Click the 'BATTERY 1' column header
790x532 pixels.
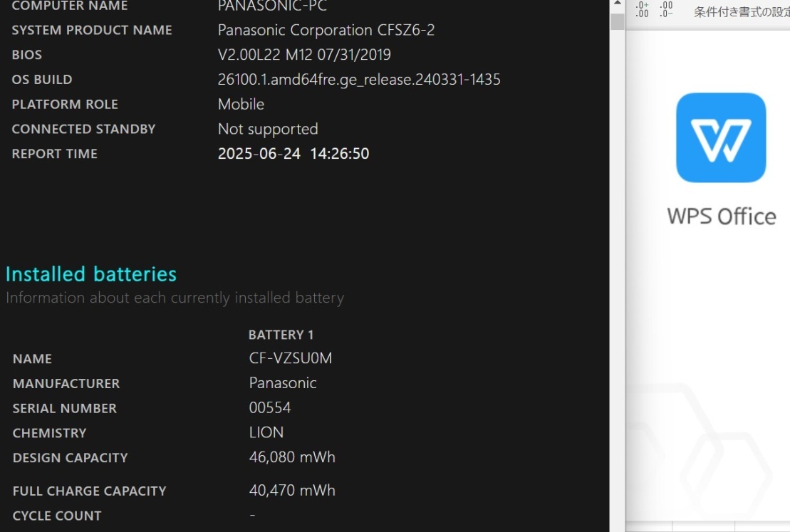(x=281, y=335)
